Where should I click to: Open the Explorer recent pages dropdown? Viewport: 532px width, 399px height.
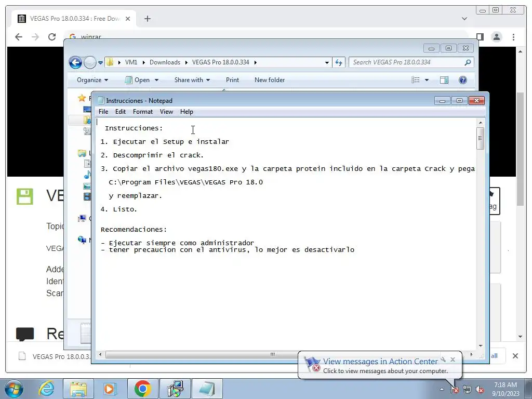point(100,62)
